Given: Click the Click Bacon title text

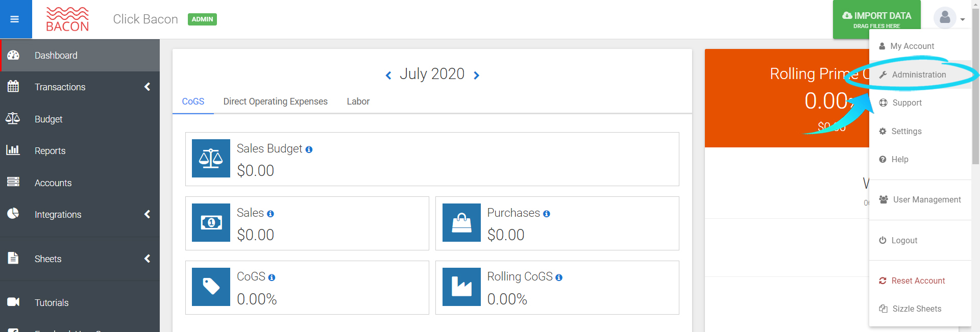Looking at the screenshot, I should (145, 19).
